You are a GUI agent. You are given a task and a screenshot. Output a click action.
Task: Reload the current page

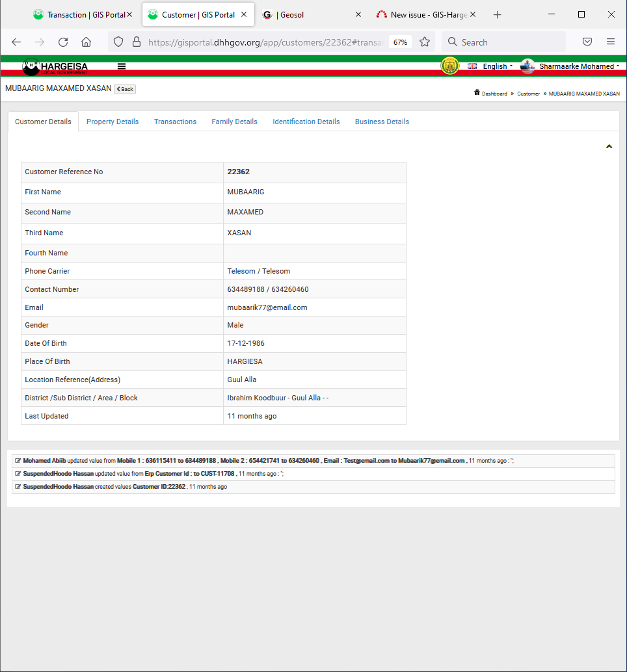63,42
